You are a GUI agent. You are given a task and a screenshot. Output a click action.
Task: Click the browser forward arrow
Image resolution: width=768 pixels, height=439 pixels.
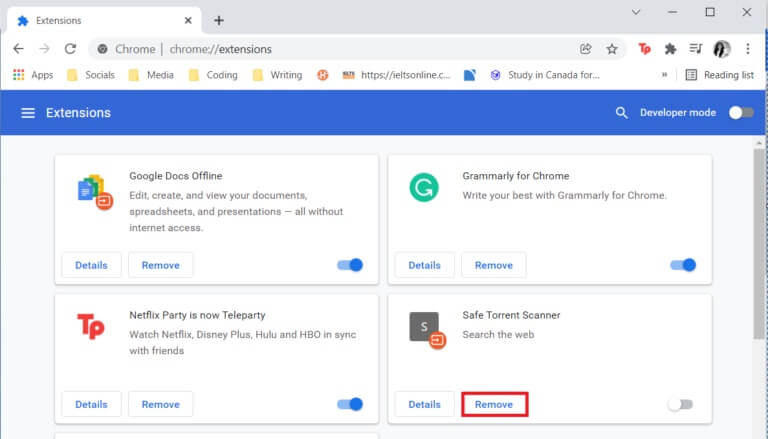click(x=45, y=49)
